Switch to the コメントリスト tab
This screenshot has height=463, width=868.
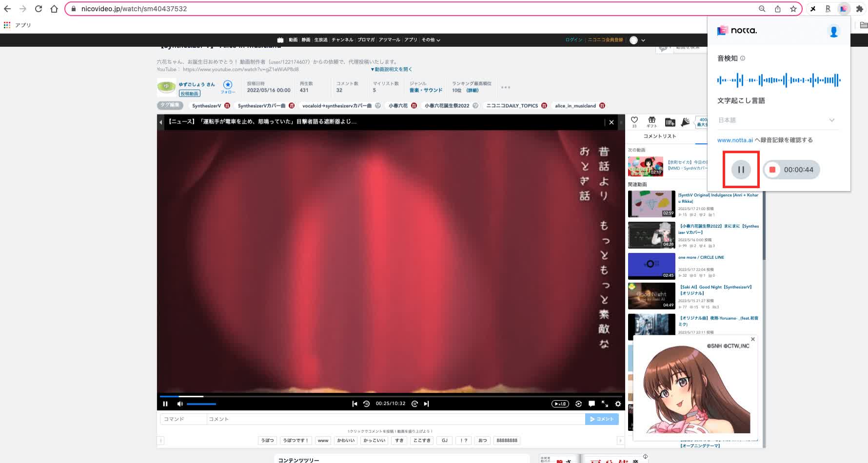659,136
